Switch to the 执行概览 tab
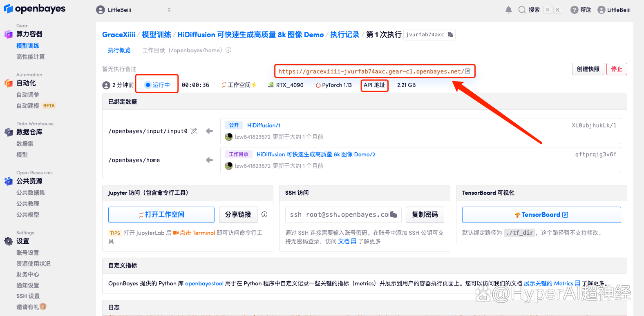The width and height of the screenshot is (644, 316). pos(119,50)
